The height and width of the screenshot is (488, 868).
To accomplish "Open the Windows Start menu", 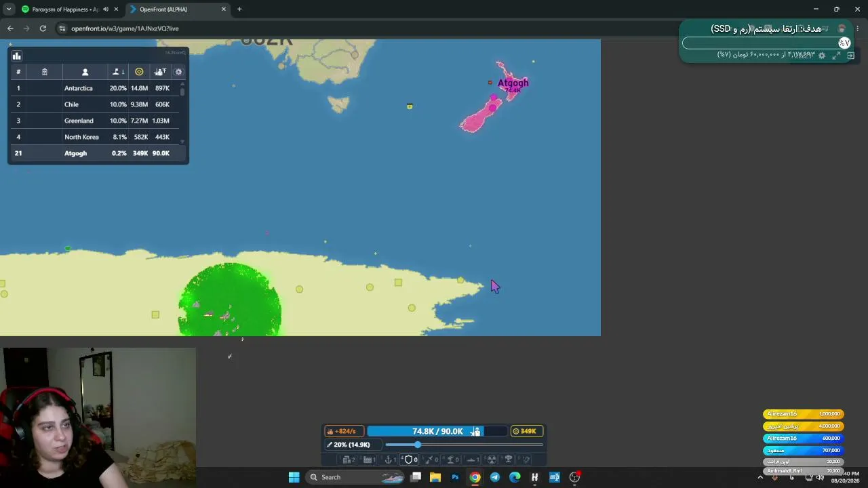I will [x=294, y=477].
